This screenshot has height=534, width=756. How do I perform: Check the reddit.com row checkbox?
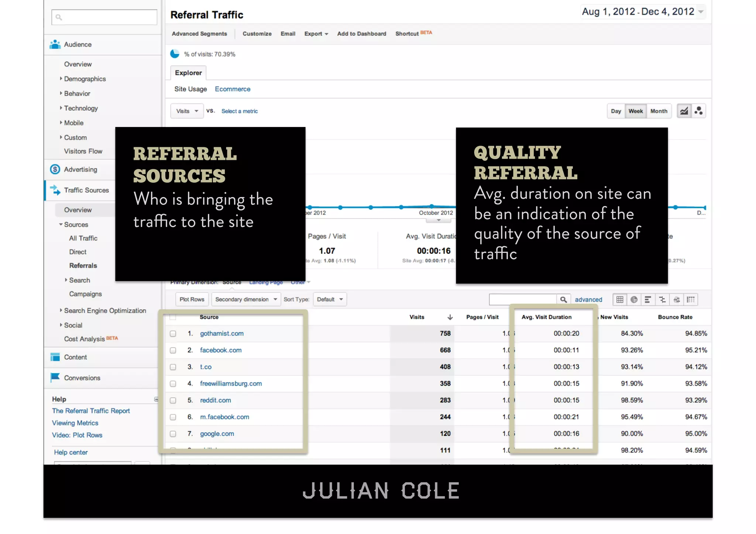(x=173, y=400)
